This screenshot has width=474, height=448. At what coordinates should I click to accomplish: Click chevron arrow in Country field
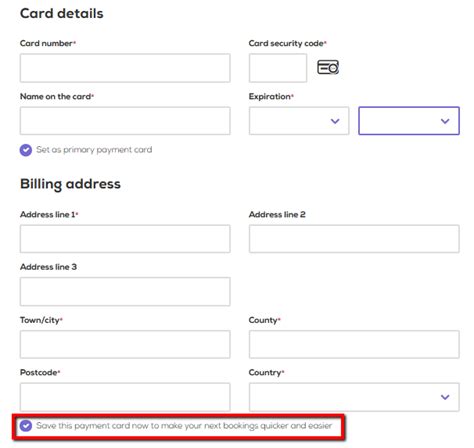445,397
